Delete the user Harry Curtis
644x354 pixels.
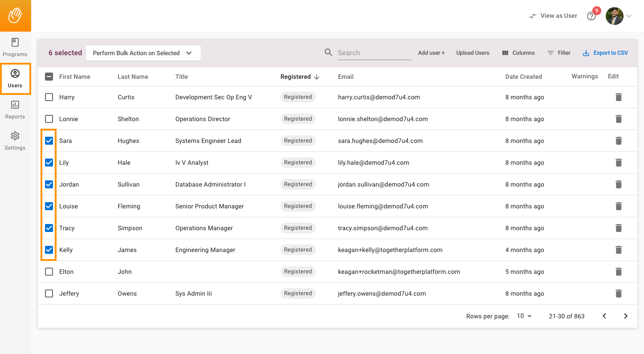tap(619, 97)
